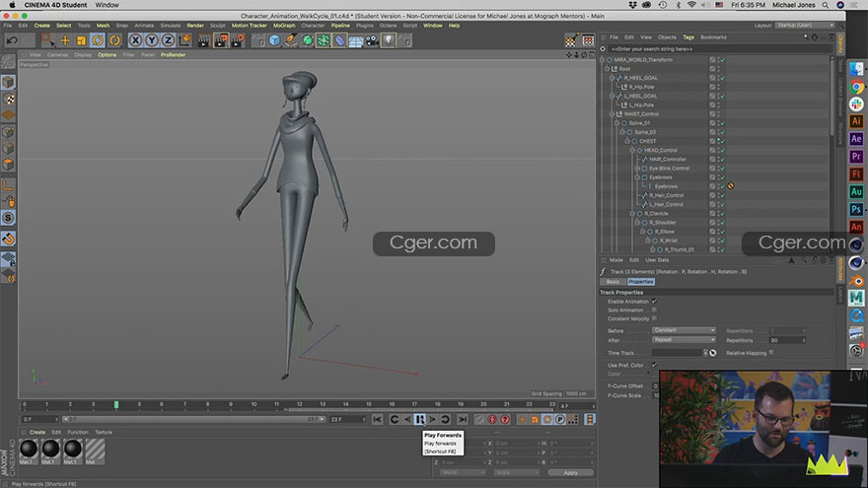Open the Scale dropdown in Coordinates panel

pos(516,472)
